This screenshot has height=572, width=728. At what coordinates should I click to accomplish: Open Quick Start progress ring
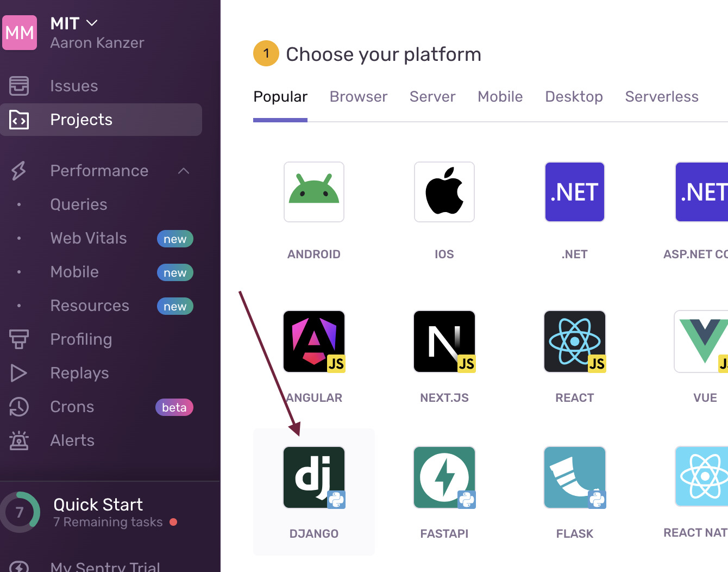coord(20,512)
